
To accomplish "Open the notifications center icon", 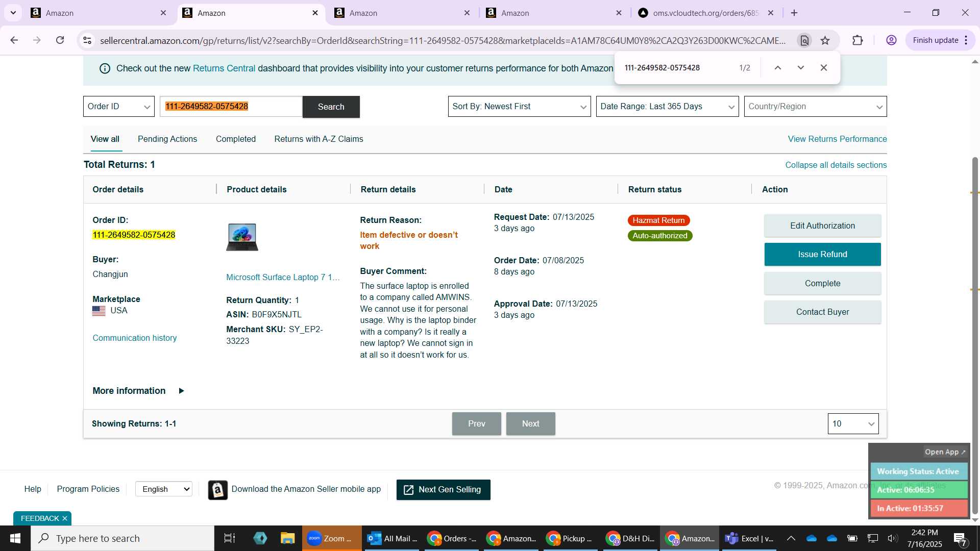I will point(960,538).
